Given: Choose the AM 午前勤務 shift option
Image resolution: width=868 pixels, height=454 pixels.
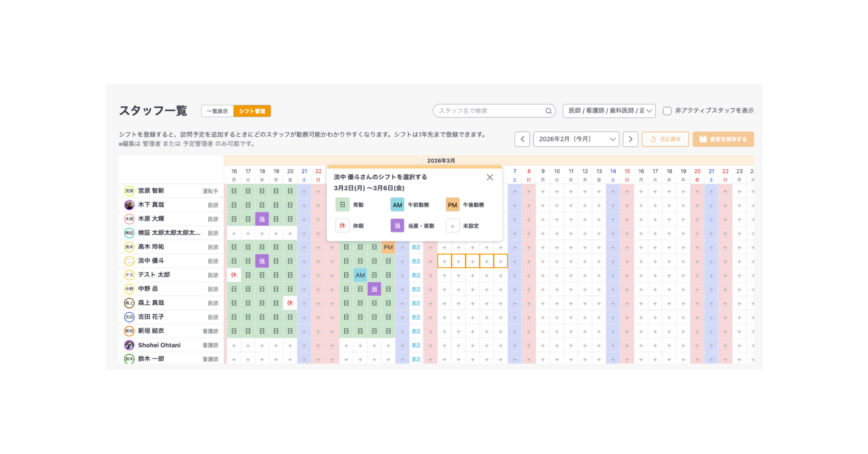Looking at the screenshot, I should pyautogui.click(x=397, y=205).
